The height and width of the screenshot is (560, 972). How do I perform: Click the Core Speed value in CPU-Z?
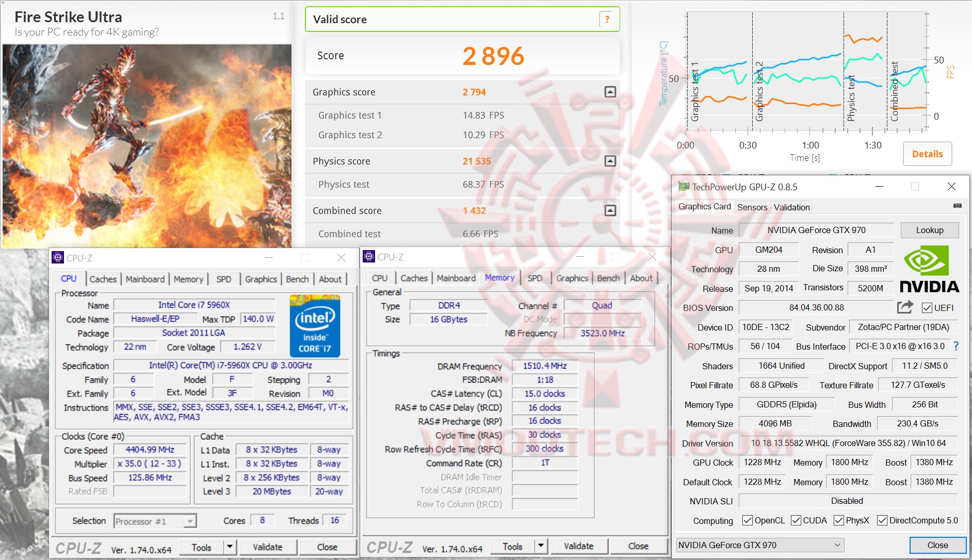(150, 450)
